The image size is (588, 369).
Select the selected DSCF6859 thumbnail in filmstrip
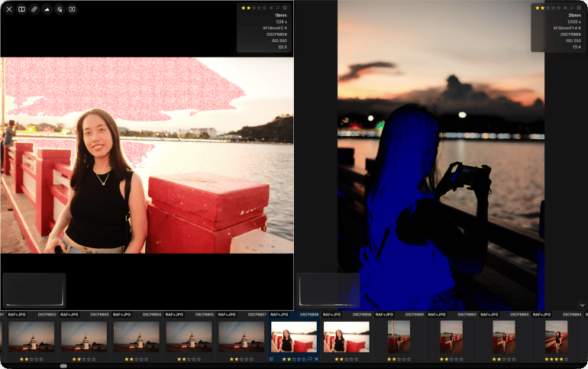click(x=294, y=336)
